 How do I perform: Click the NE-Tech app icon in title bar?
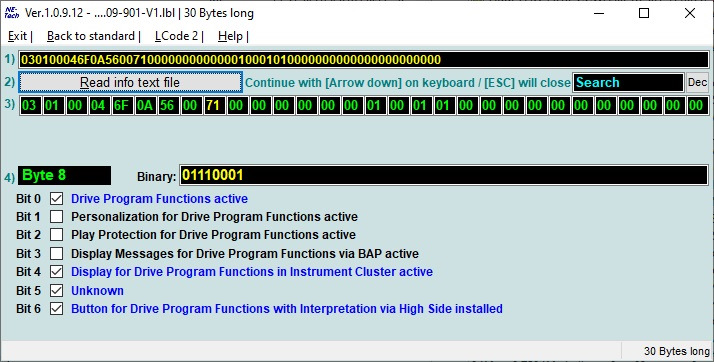(x=12, y=13)
